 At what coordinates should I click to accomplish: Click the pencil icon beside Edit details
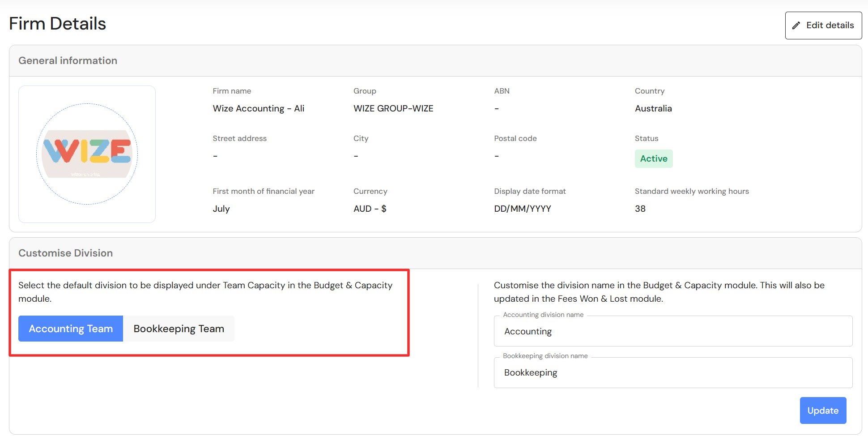pos(796,26)
